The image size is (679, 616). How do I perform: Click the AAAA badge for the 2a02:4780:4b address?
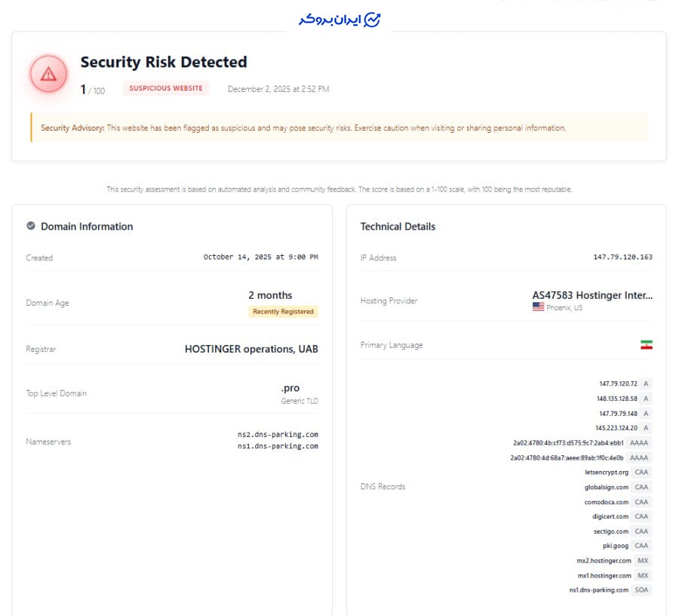click(638, 442)
